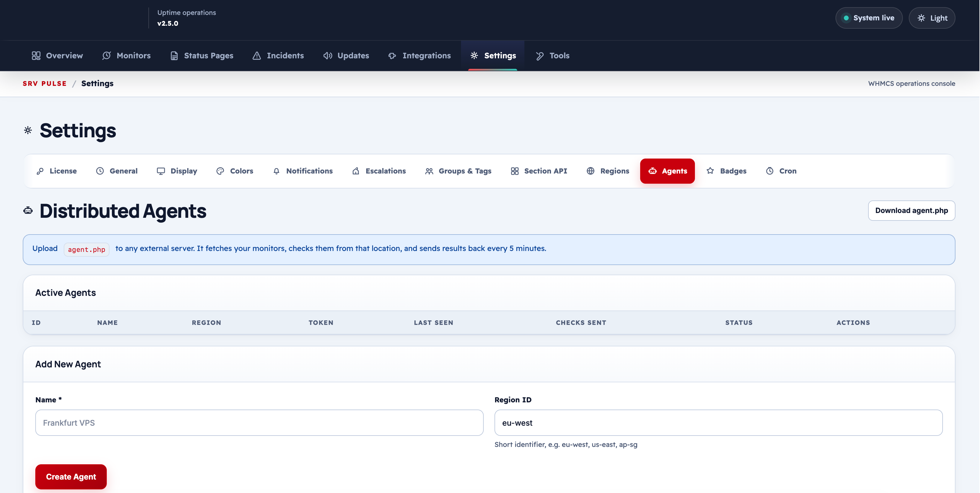Click the v2.5.0 version label
The image size is (980, 493).
coord(168,23)
